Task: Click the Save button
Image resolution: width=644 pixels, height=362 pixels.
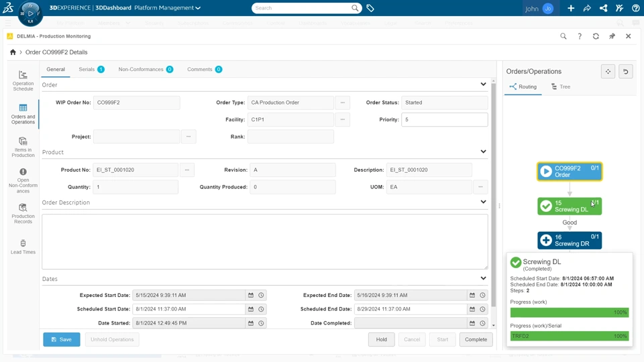Action: [x=62, y=339]
